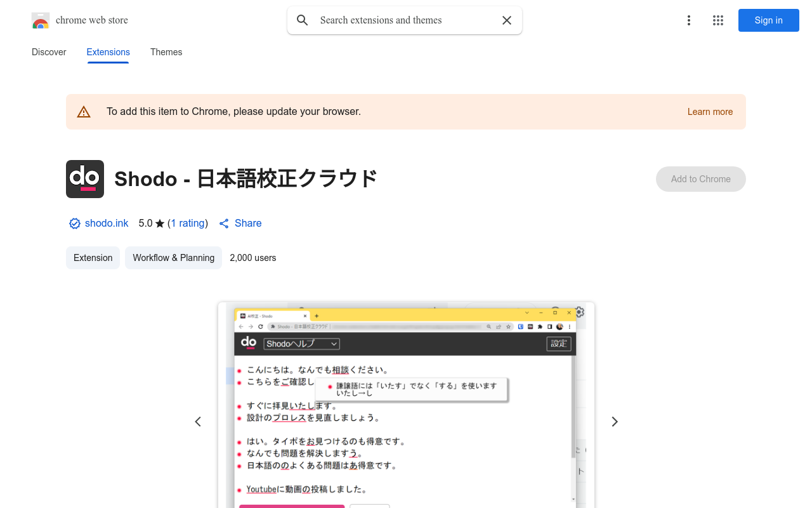Switch to the Themes tab
The image size is (812, 508).
[x=166, y=52]
